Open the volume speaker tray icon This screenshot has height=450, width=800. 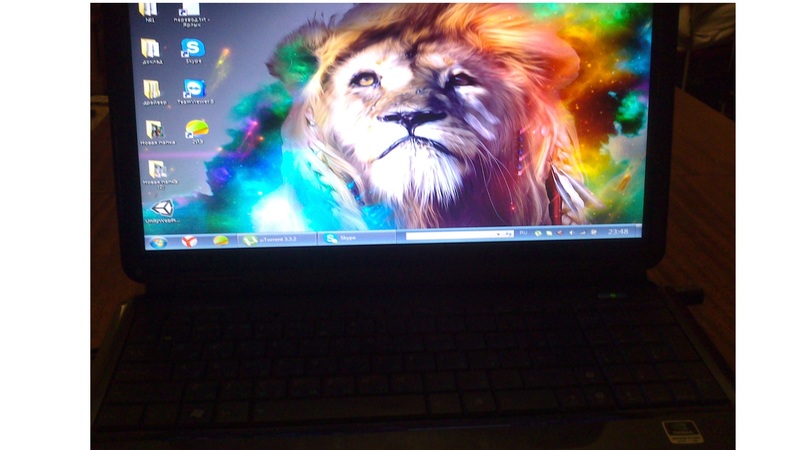tap(571, 233)
